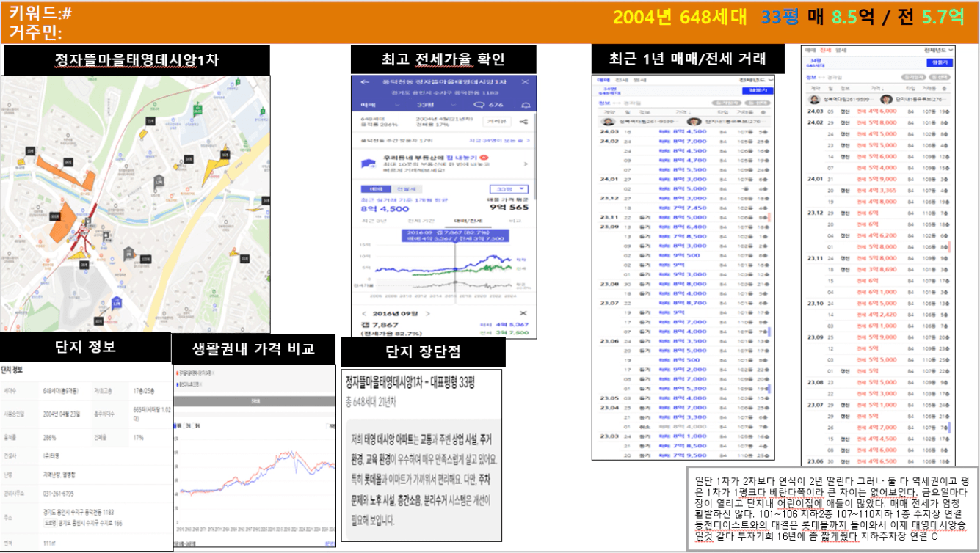Viewport: 980px width, 553px height.
Task: Click the red legend marker in price comparison
Action: pyautogui.click(x=177, y=373)
